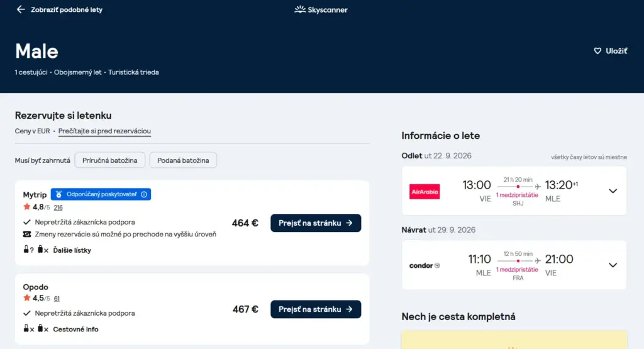
Task: Go to Mytrip site for 464 €
Action: pyautogui.click(x=316, y=223)
